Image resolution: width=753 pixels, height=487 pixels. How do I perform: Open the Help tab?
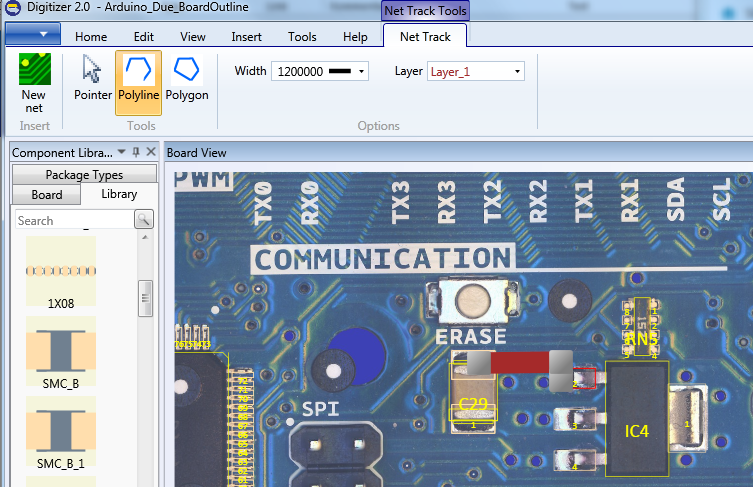(355, 37)
